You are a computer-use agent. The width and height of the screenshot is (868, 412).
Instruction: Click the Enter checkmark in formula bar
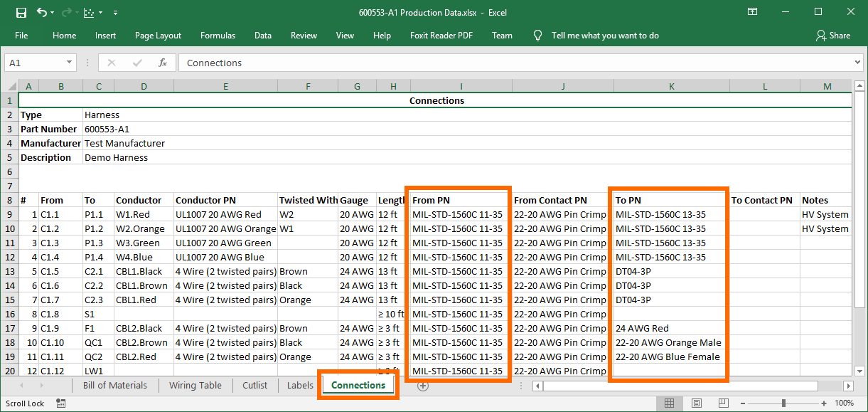(137, 63)
